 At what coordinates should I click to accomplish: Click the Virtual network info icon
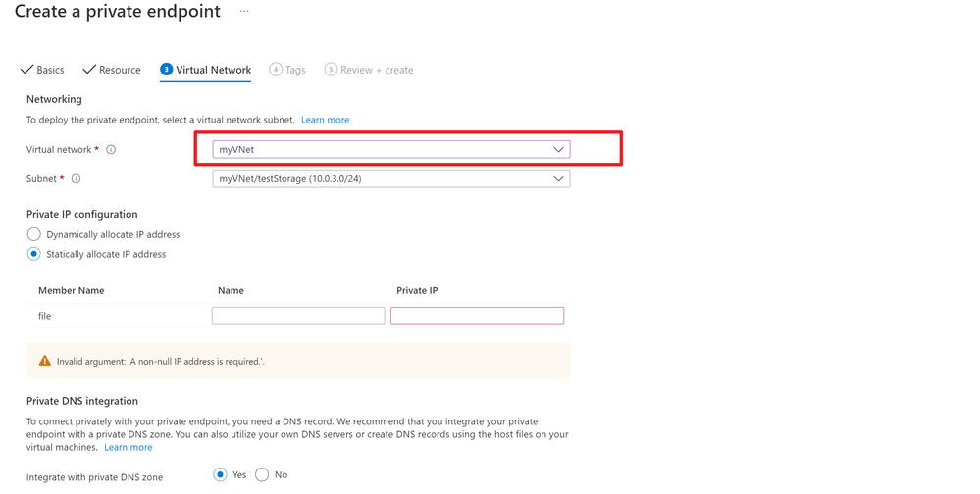tap(111, 150)
